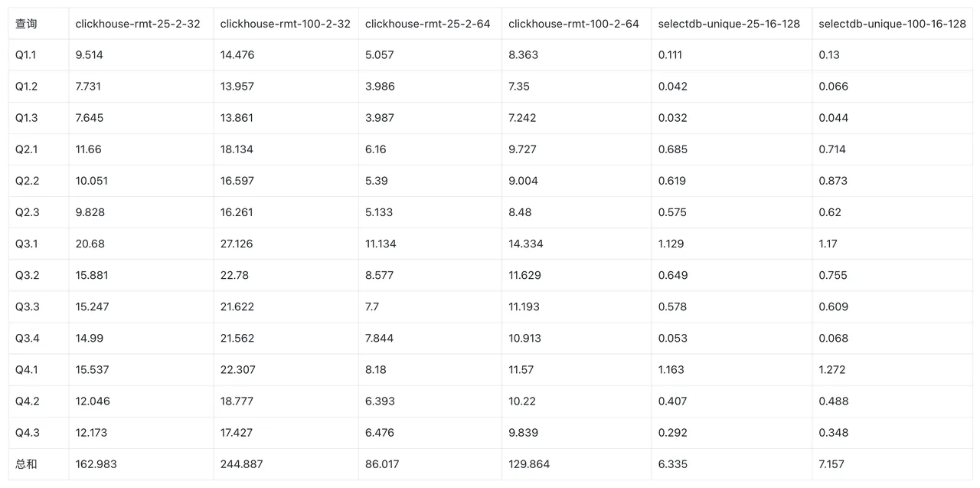Click the selectdb-unique-100-16-128 header cell
Image resolution: width=980 pixels, height=488 pixels.
(892, 24)
